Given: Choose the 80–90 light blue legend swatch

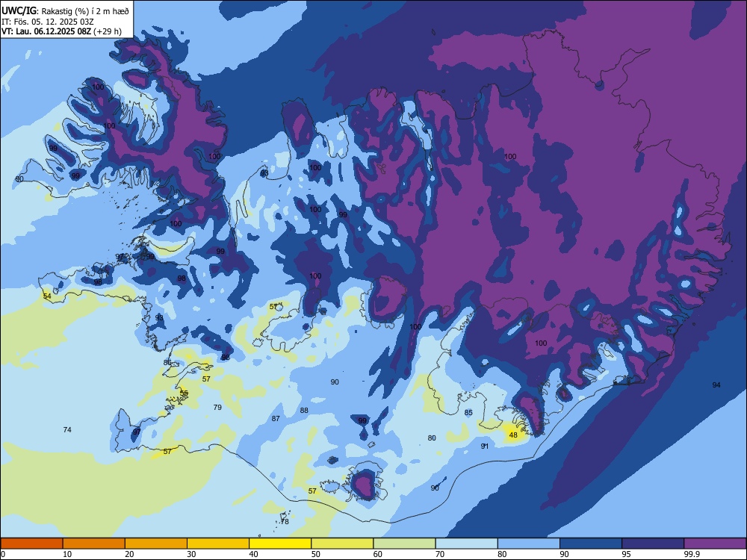Looking at the screenshot, I should click(528, 544).
